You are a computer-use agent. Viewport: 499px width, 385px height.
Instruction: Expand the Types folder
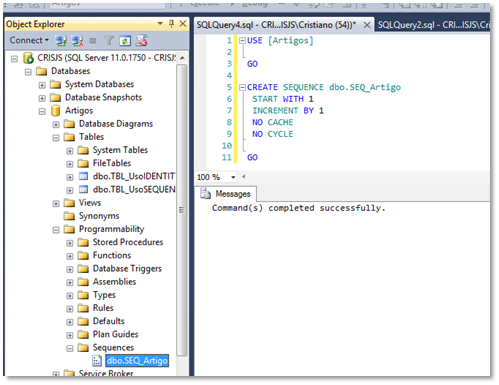[70, 296]
